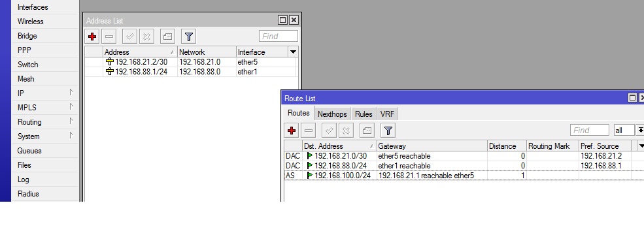Screen dimensions: 644x235
Task: Sort by Distance column header
Action: pos(507,146)
